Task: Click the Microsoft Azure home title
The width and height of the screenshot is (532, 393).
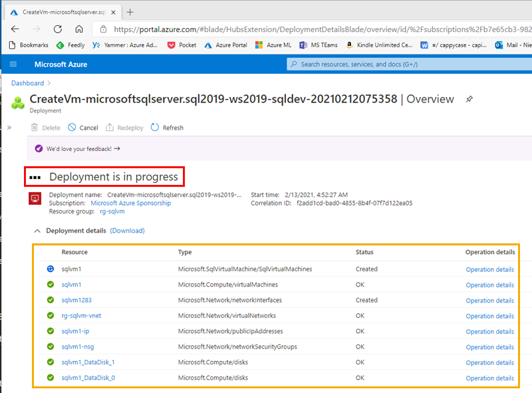Action: coord(61,65)
